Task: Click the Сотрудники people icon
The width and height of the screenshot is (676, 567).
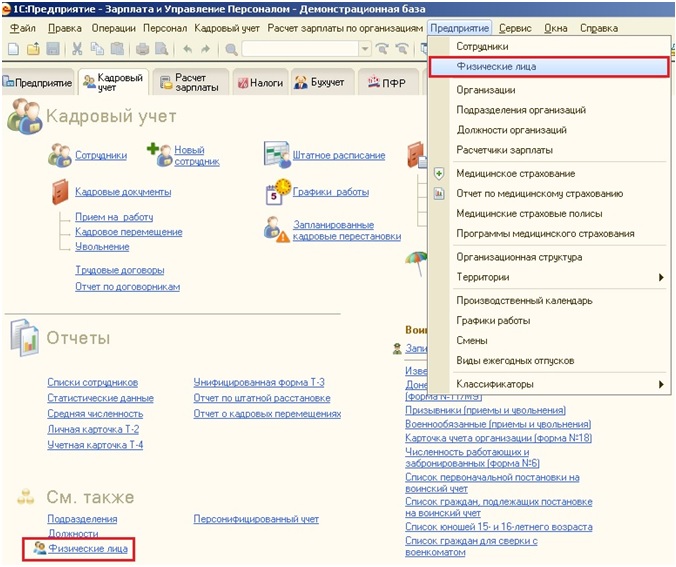Action: click(x=59, y=155)
